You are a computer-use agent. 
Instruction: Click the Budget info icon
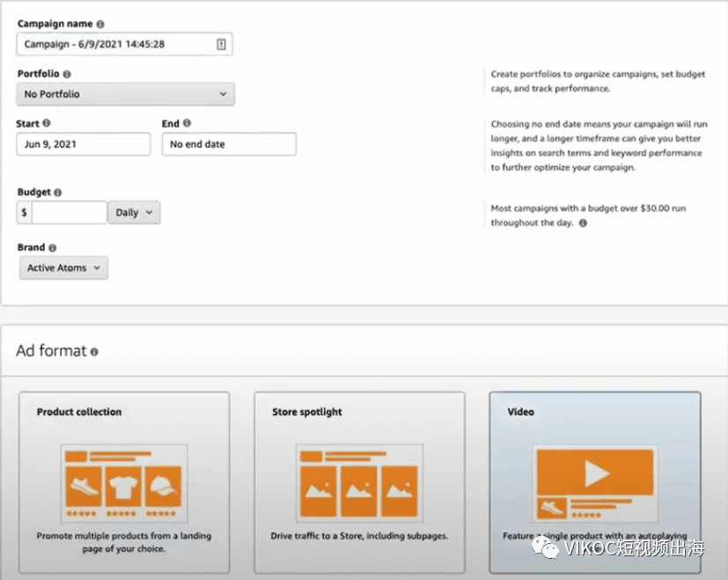point(57,192)
